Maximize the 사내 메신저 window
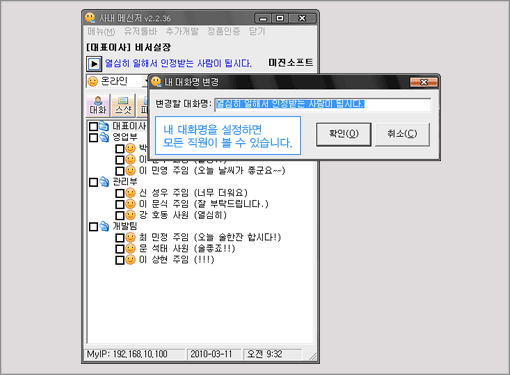 (x=280, y=18)
